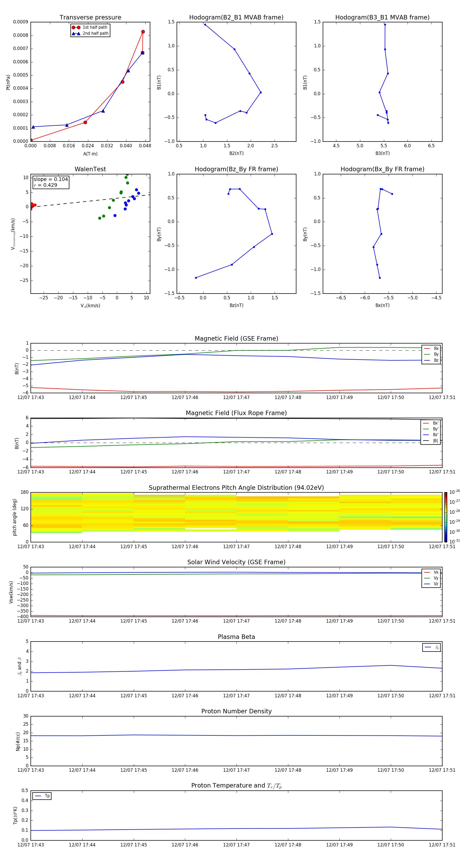Click the "B3(nT)" x-axis label
This screenshot has height=868, width=473.
pyautogui.click(x=382, y=153)
